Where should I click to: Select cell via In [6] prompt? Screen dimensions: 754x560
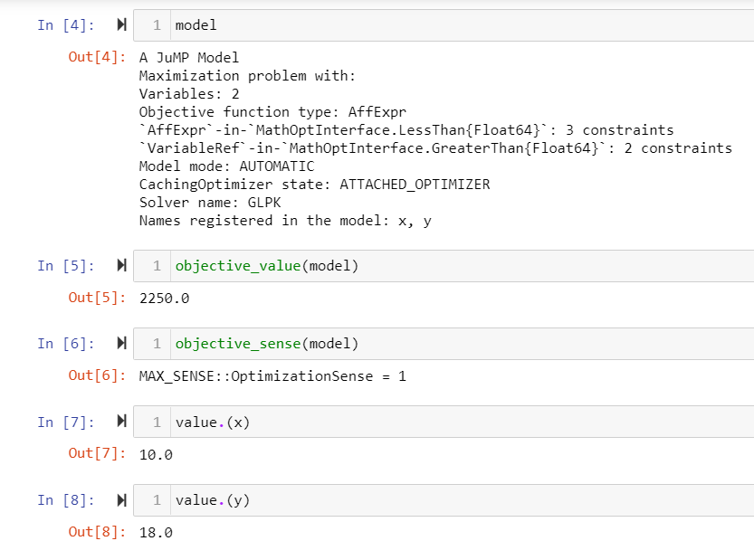click(59, 344)
